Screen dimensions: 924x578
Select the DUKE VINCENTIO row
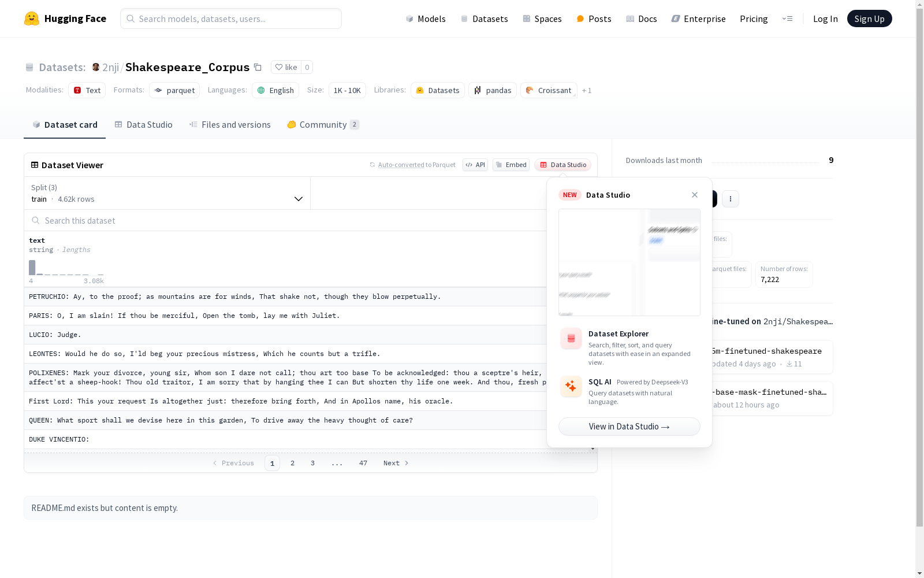click(286, 439)
